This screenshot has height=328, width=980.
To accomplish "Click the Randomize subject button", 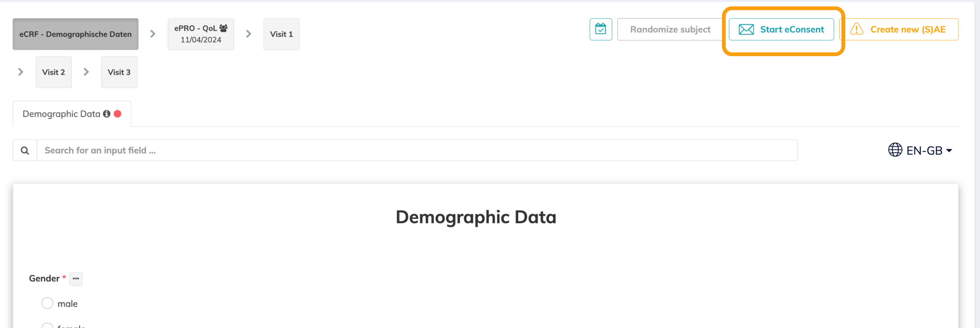I will [670, 29].
